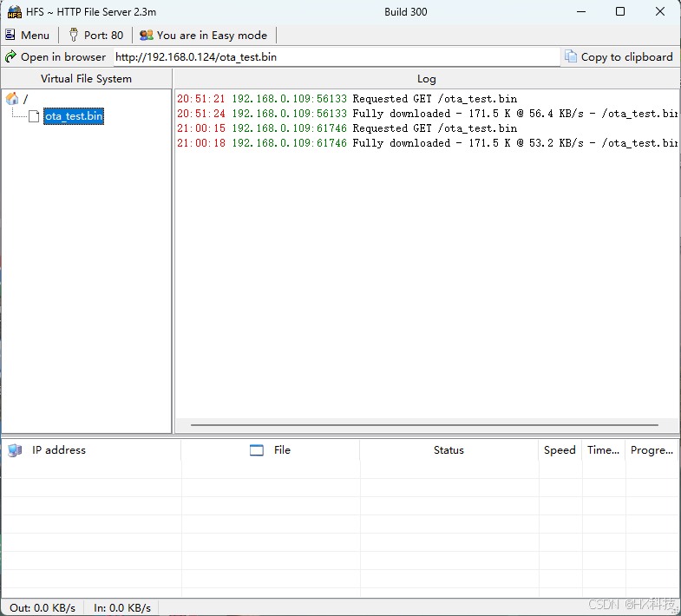The width and height of the screenshot is (681, 616).
Task: Minimize the HFS window
Action: coord(581,12)
